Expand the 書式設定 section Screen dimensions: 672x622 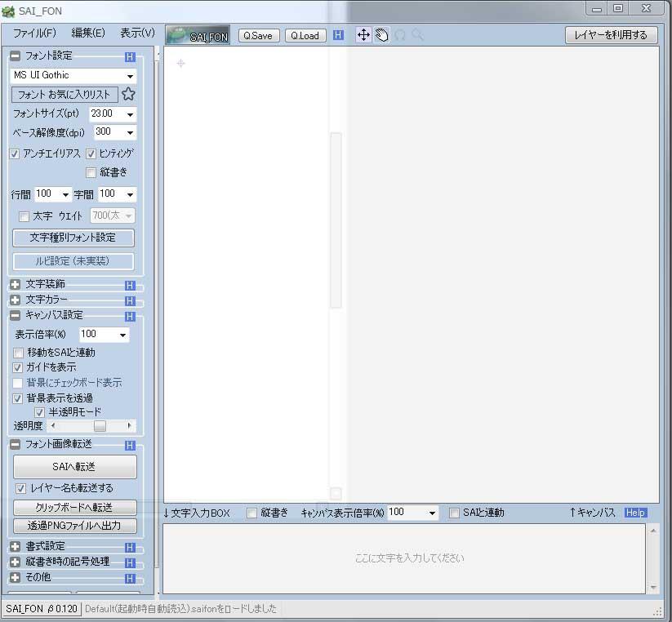click(15, 547)
